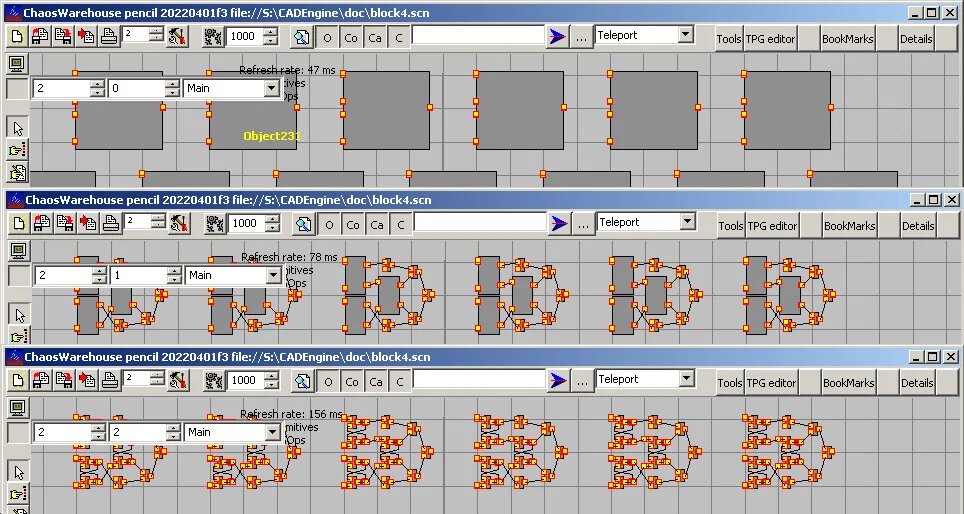The width and height of the screenshot is (964, 514).
Task: Toggle the C button in the top window
Action: (x=398, y=38)
